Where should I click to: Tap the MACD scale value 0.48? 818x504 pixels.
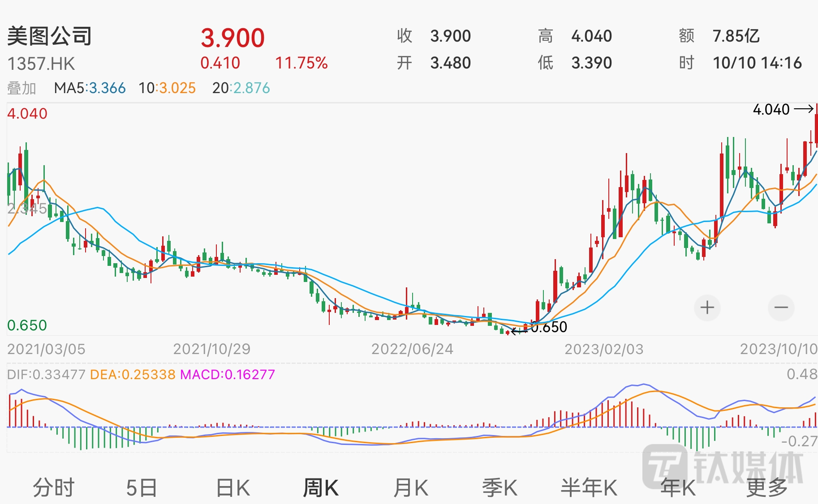click(x=802, y=374)
